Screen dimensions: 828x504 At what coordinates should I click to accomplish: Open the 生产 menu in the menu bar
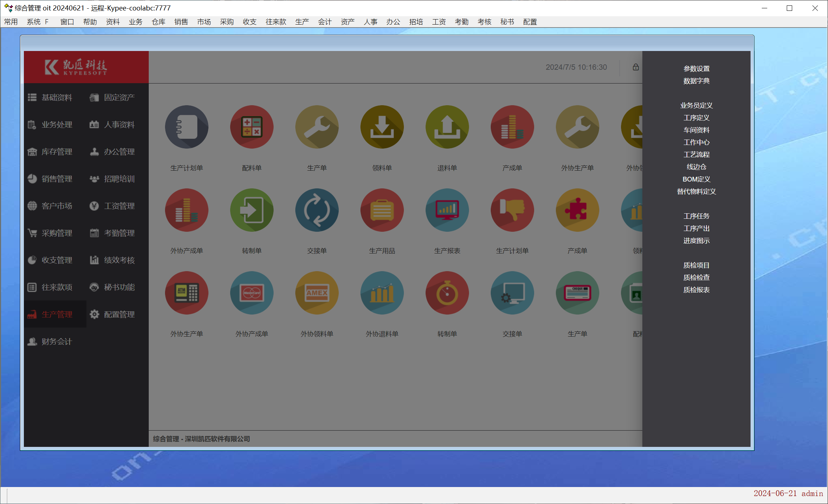[x=302, y=22]
